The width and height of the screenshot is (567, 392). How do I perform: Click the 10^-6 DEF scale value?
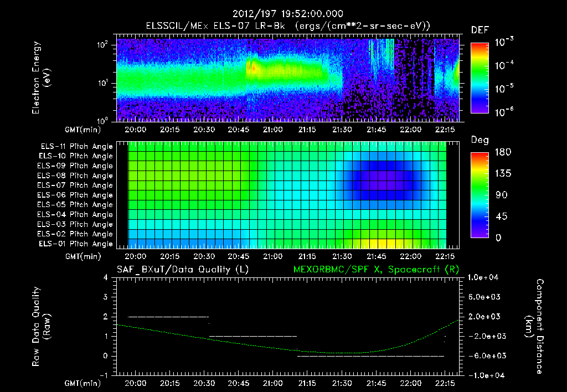(x=504, y=111)
